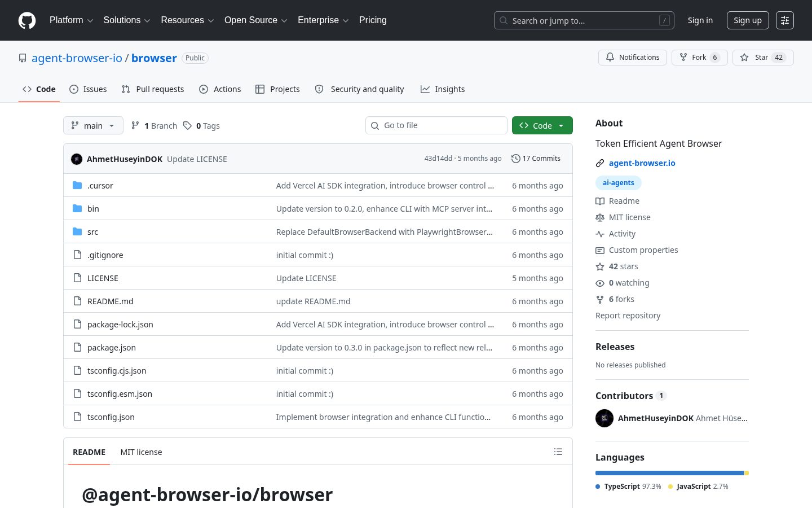Viewport: 812px width, 508px height.
Task: Click the Update LICENSE commit message in header
Action: (197, 159)
